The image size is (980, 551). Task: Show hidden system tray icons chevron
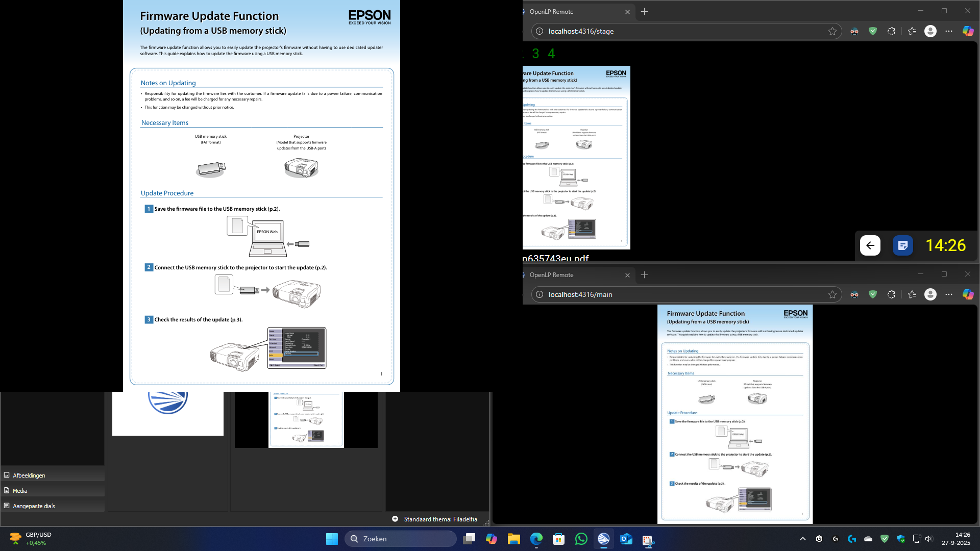point(803,539)
